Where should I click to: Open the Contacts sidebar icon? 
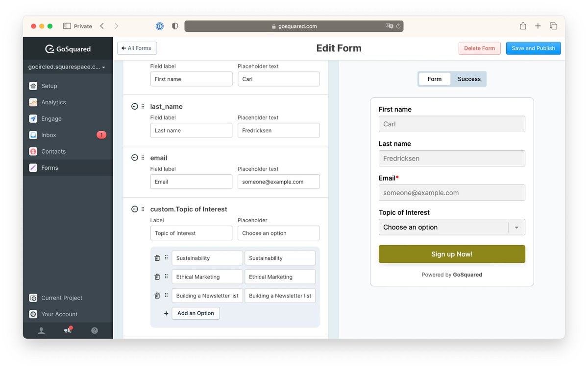pyautogui.click(x=33, y=152)
